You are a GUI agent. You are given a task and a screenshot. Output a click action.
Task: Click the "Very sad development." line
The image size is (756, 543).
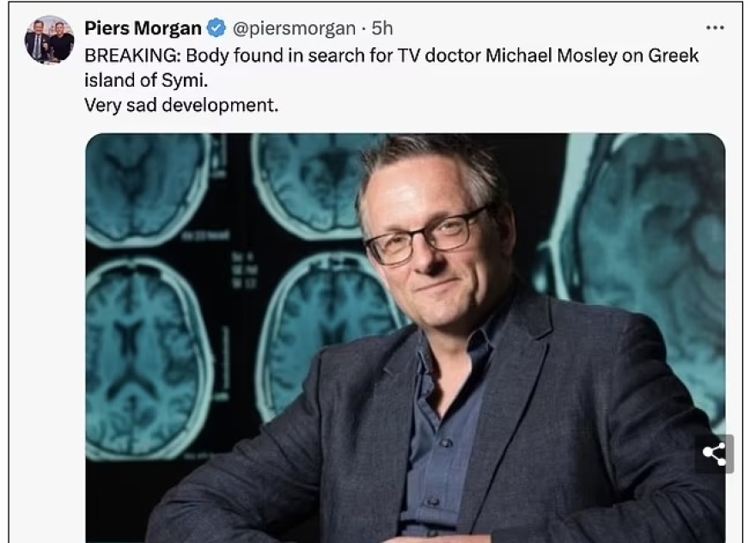click(x=181, y=105)
